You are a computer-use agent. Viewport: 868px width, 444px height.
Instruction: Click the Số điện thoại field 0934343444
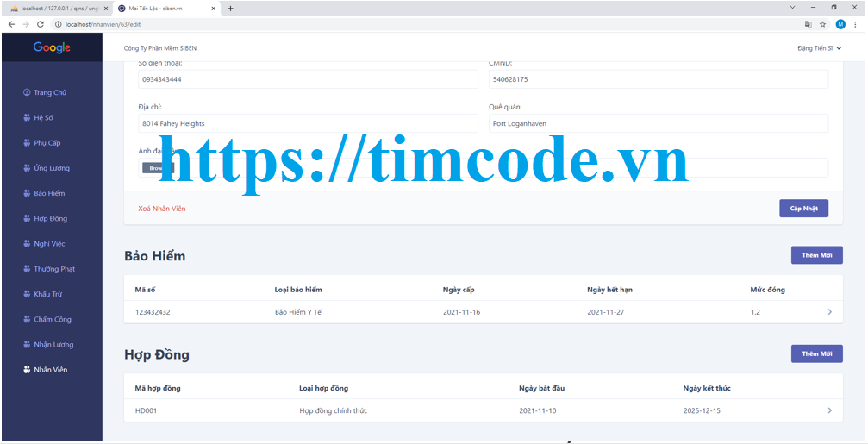coord(308,79)
